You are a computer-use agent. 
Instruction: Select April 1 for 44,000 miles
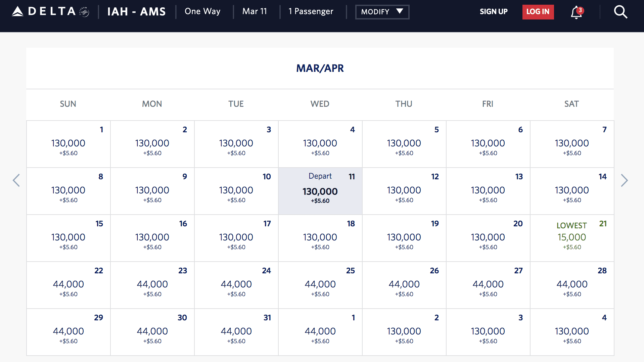click(x=320, y=332)
